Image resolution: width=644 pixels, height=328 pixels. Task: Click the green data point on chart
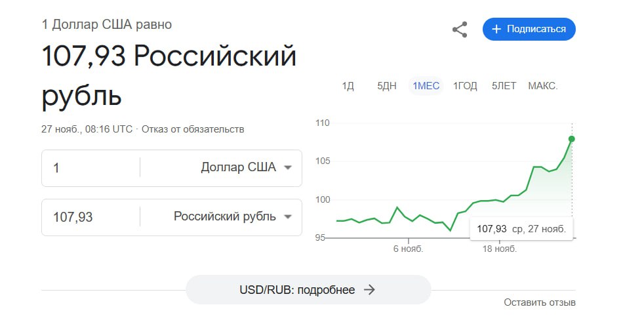point(571,139)
